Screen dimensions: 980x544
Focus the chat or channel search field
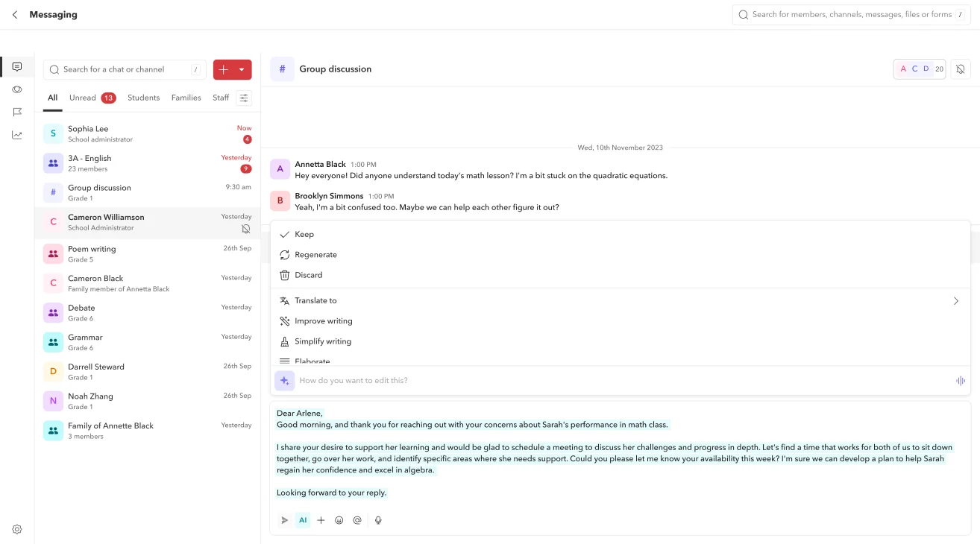[x=125, y=69]
